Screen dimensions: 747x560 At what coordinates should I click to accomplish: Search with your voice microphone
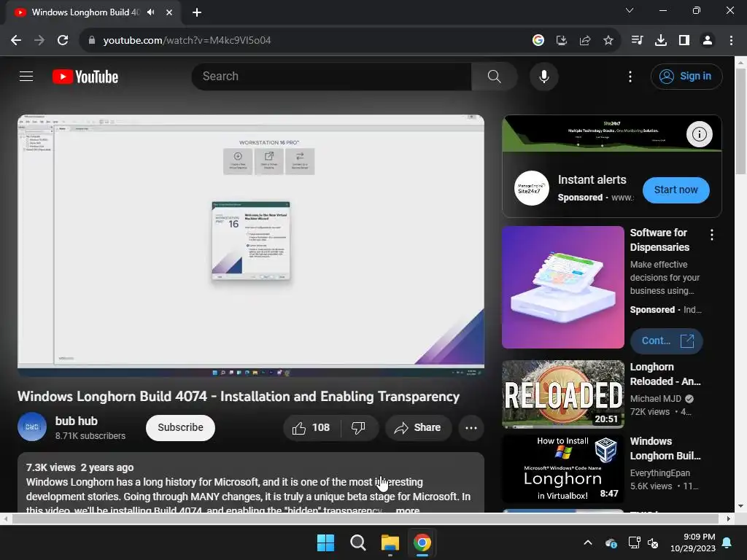[x=543, y=76]
